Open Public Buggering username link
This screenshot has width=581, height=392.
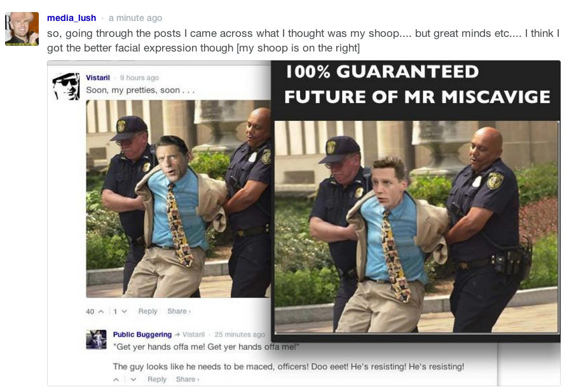pos(142,334)
